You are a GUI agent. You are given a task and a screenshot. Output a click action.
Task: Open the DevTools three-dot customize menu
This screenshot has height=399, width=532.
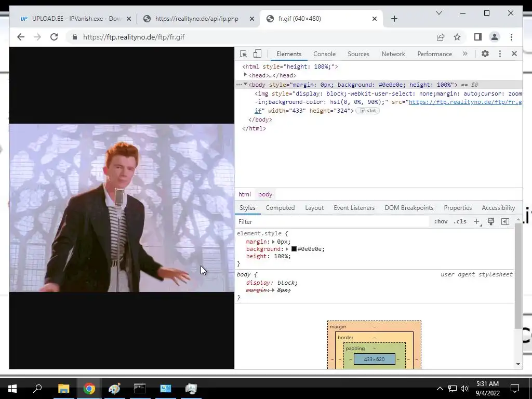tap(500, 54)
